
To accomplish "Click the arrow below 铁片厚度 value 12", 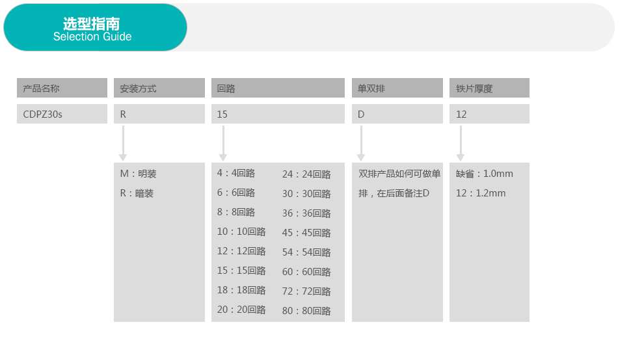I will [461, 143].
